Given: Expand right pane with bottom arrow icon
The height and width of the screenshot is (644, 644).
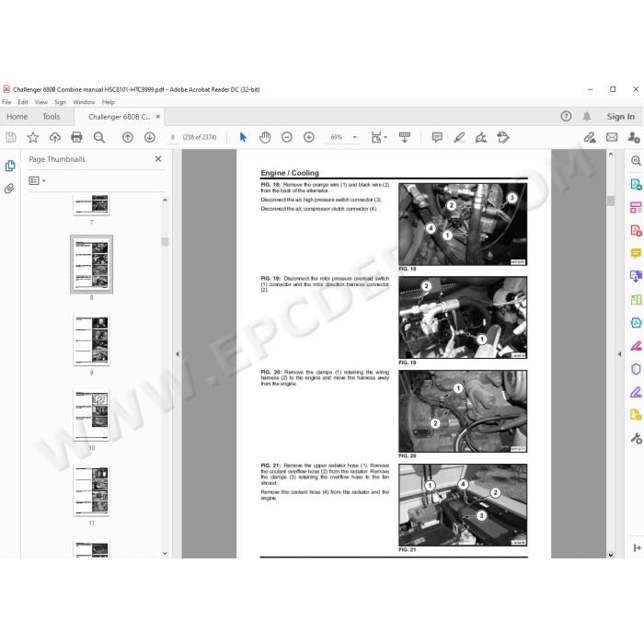Looking at the screenshot, I should coord(637,548).
